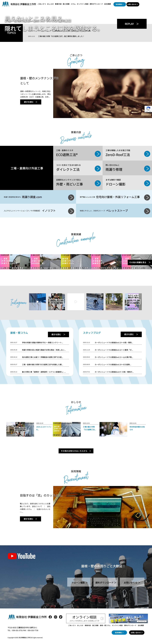Open the Twitter icon in the footer
Screen dimensions: 152x644
click(x=61, y=617)
